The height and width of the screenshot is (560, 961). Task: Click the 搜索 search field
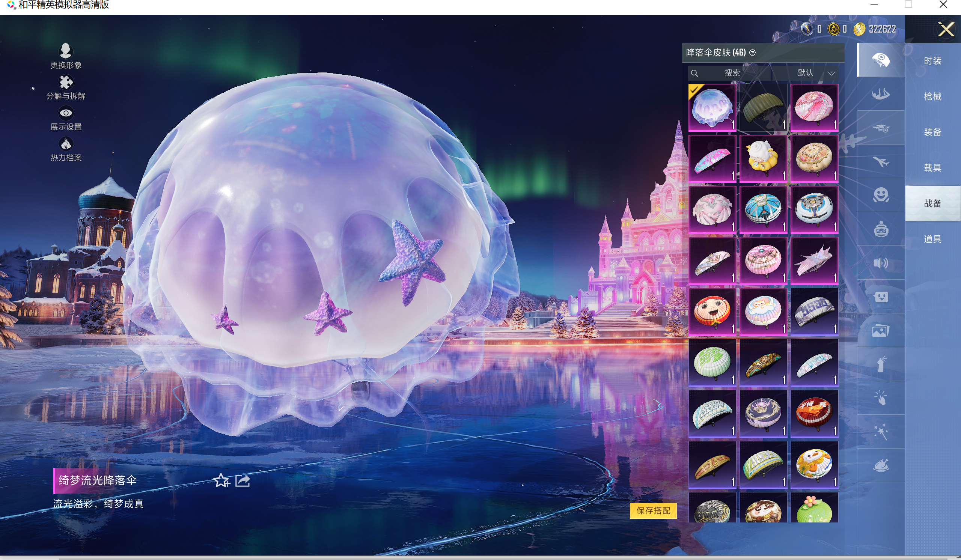coord(731,73)
